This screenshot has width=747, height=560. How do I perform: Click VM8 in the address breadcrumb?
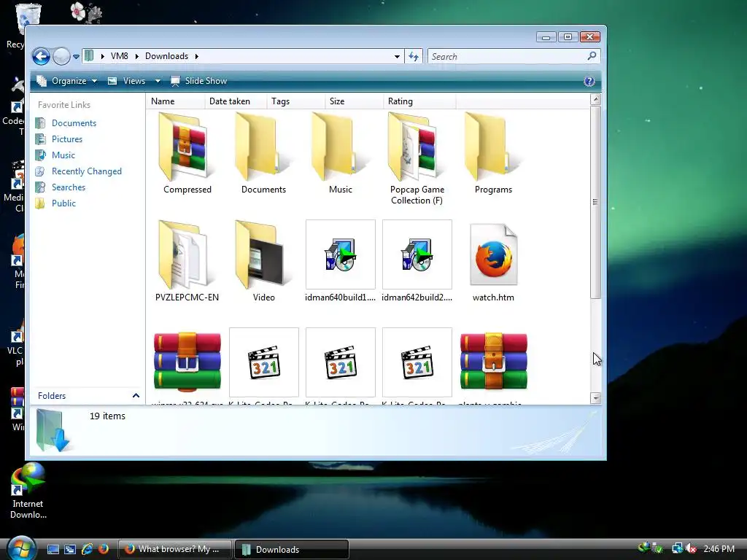(x=119, y=56)
